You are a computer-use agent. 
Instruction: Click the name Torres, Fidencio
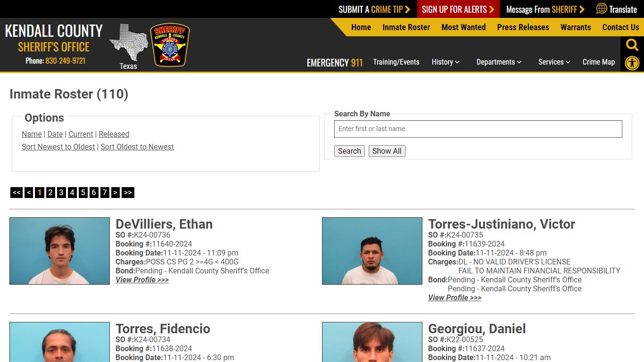tap(163, 329)
